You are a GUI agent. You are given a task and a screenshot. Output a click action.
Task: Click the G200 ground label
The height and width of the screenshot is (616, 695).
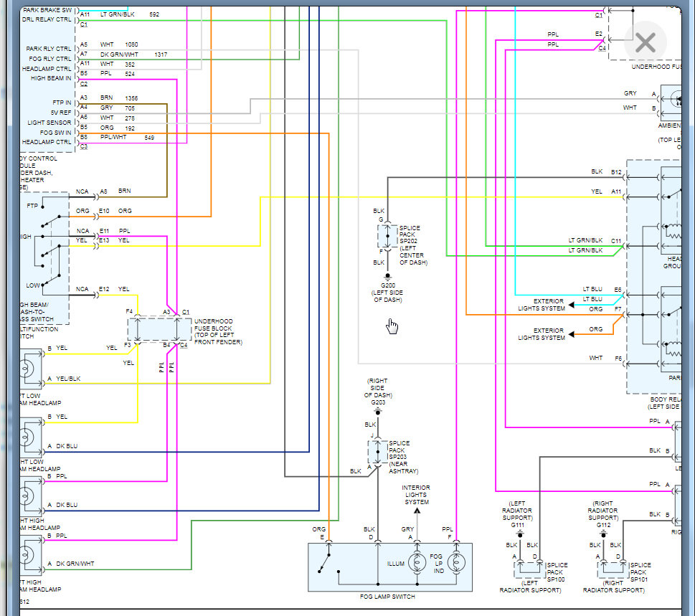(x=387, y=285)
